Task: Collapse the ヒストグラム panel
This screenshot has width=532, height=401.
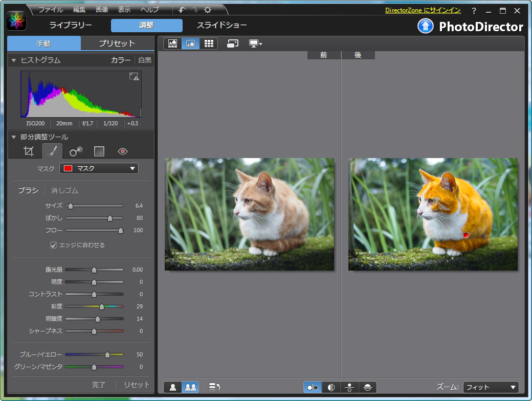Action: 13,60
